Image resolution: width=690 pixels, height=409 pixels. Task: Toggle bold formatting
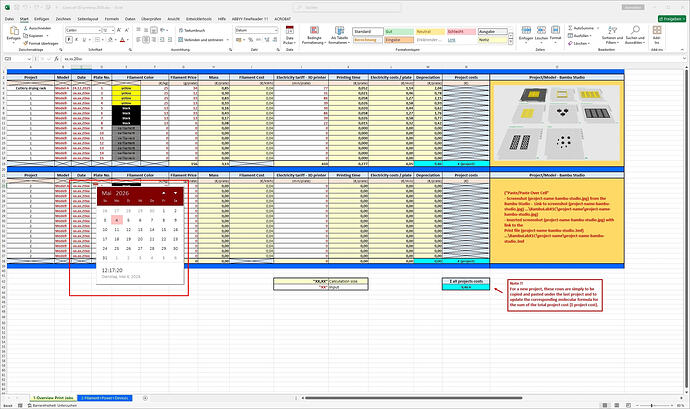69,40
